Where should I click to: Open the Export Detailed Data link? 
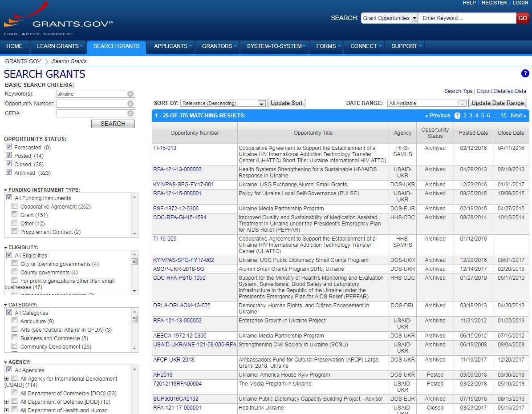pyautogui.click(x=501, y=91)
